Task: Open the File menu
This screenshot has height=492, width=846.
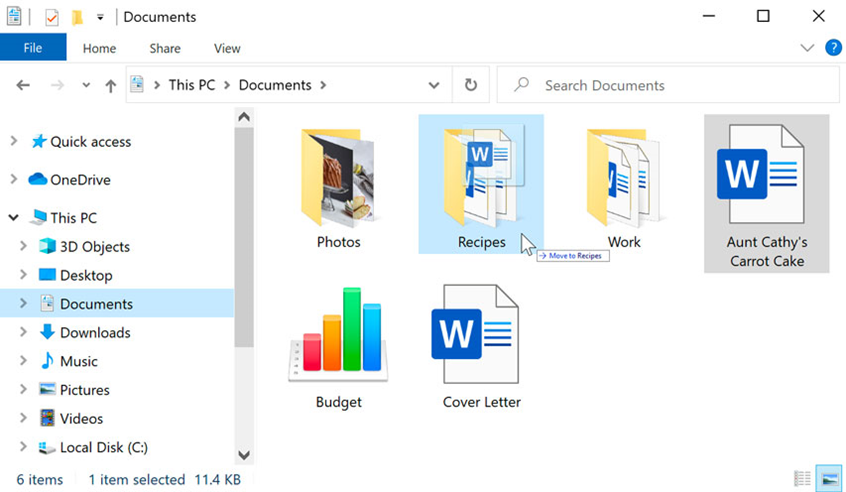Action: 33,48
